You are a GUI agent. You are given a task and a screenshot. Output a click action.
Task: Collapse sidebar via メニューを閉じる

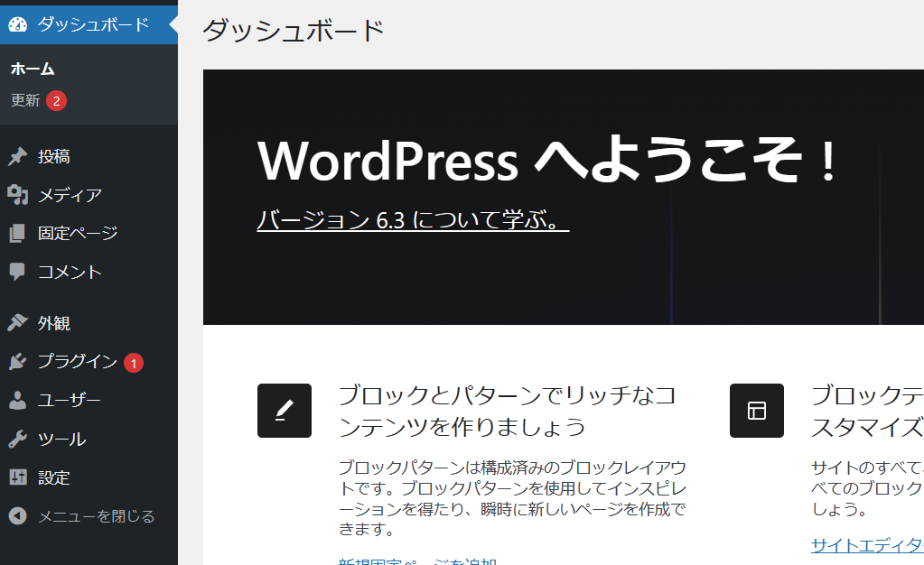[89, 516]
